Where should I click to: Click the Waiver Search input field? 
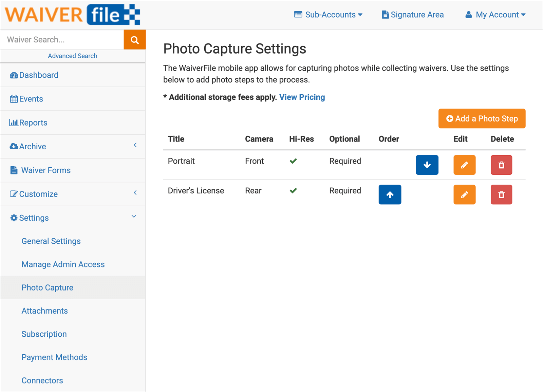tap(61, 39)
